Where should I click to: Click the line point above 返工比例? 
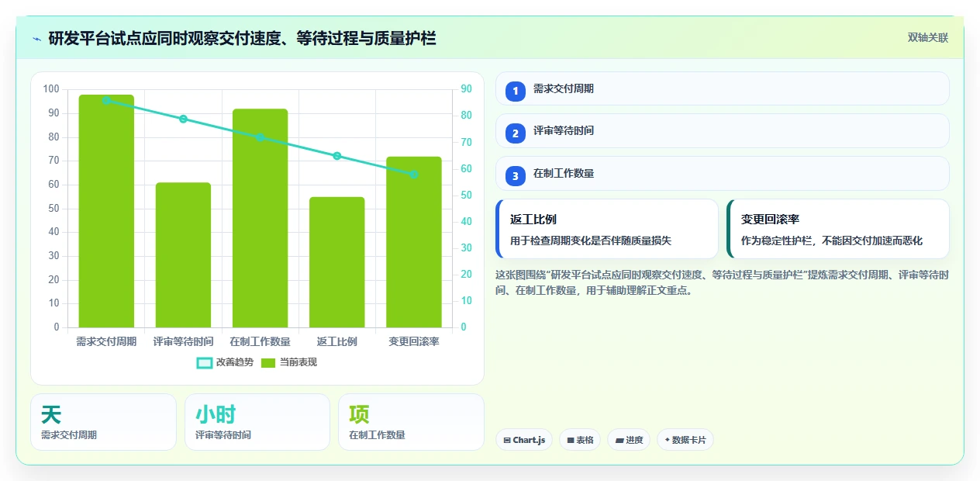pyautogui.click(x=336, y=156)
